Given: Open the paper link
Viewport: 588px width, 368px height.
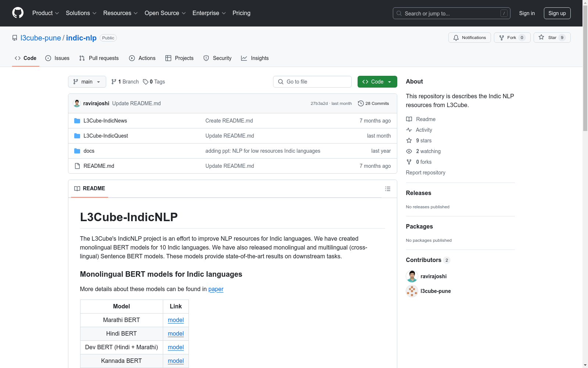Looking at the screenshot, I should tap(216, 289).
